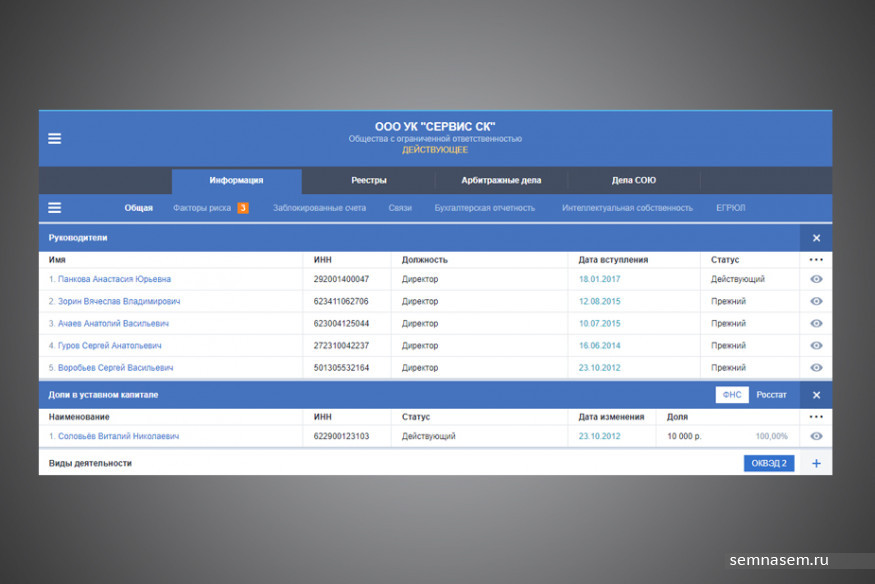Open the Бухгалтерская отчетность section
Image resolution: width=875 pixels, height=584 pixels.
coord(484,208)
